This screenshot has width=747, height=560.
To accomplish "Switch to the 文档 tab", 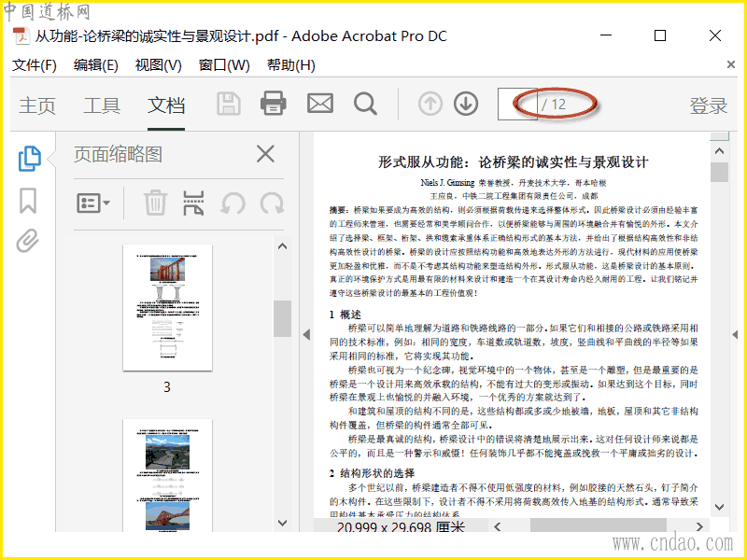I will coord(166,105).
